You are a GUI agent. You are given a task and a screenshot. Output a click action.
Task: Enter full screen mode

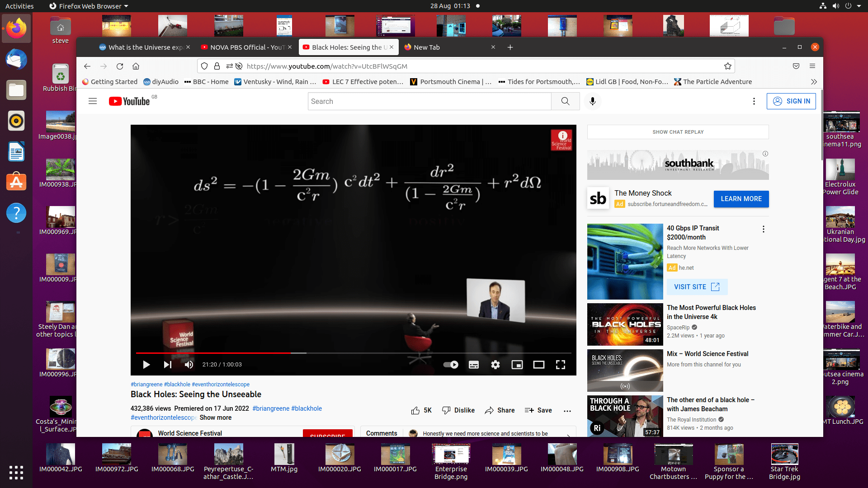tap(561, 365)
